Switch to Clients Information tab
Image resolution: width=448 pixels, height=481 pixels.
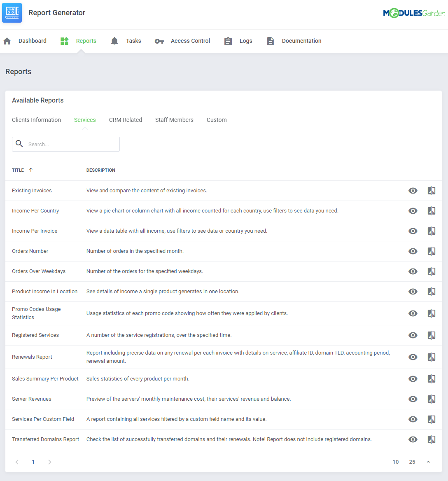click(37, 120)
